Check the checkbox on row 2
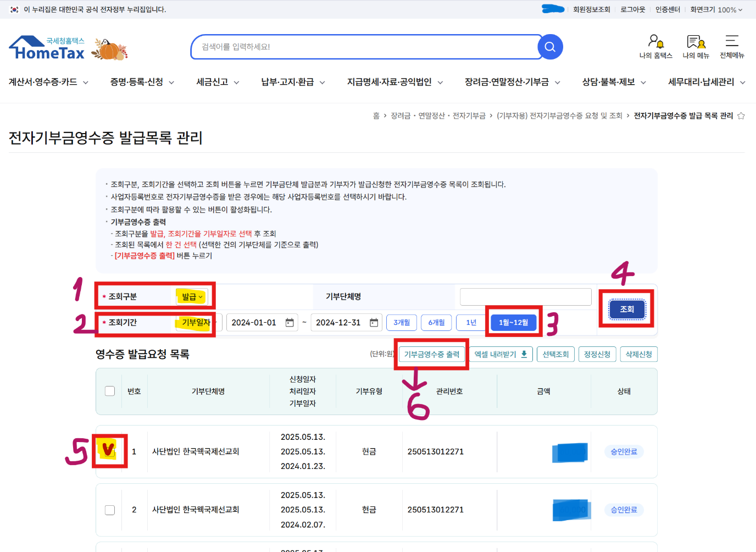Image resolution: width=756 pixels, height=552 pixels. click(x=109, y=510)
